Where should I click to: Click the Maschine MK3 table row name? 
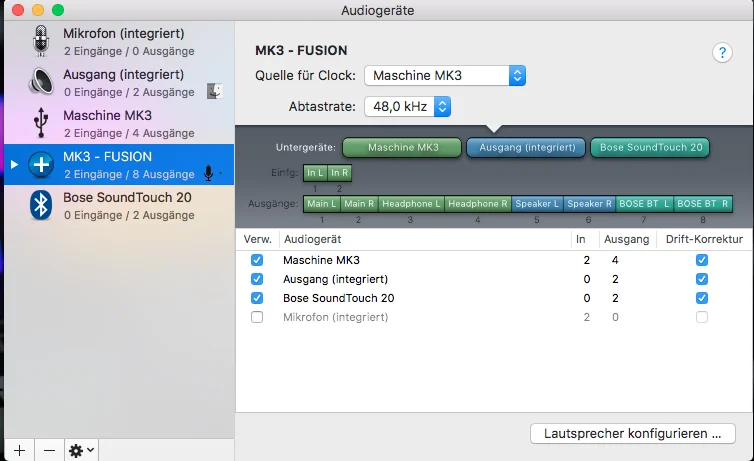pyautogui.click(x=321, y=260)
